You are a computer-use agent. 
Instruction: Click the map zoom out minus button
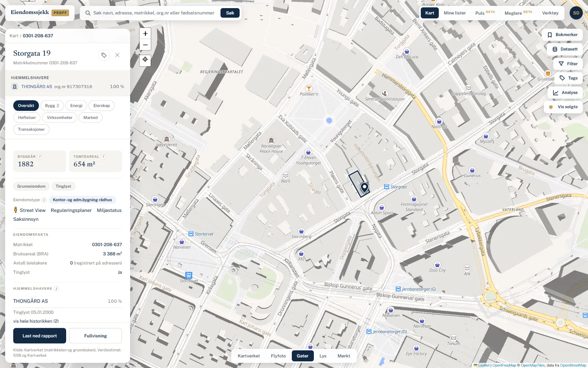pyautogui.click(x=145, y=45)
